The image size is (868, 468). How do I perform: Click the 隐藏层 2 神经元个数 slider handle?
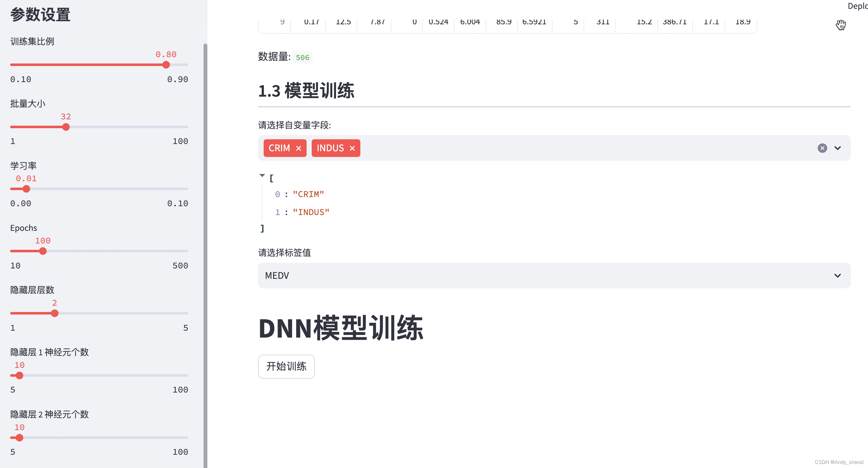pos(19,437)
